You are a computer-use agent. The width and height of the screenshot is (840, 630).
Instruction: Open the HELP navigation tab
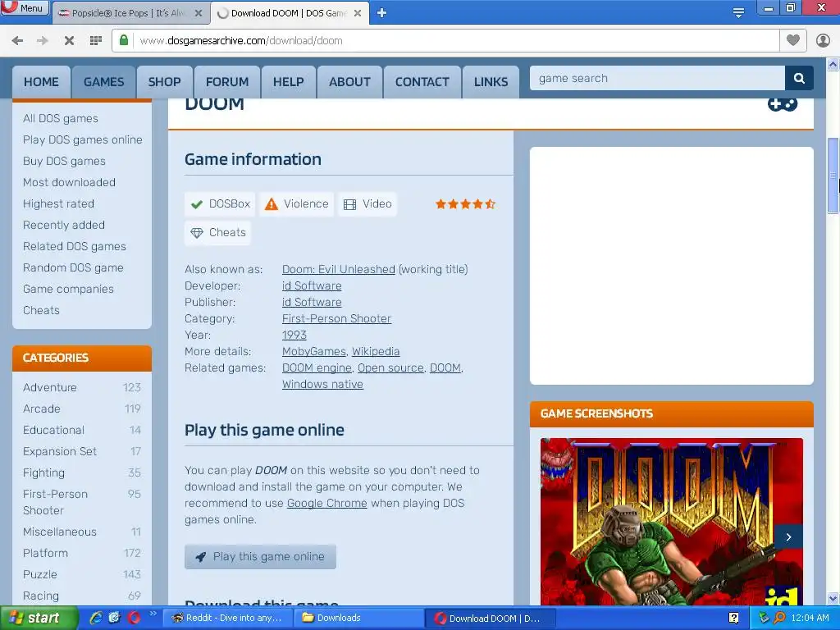coord(288,82)
